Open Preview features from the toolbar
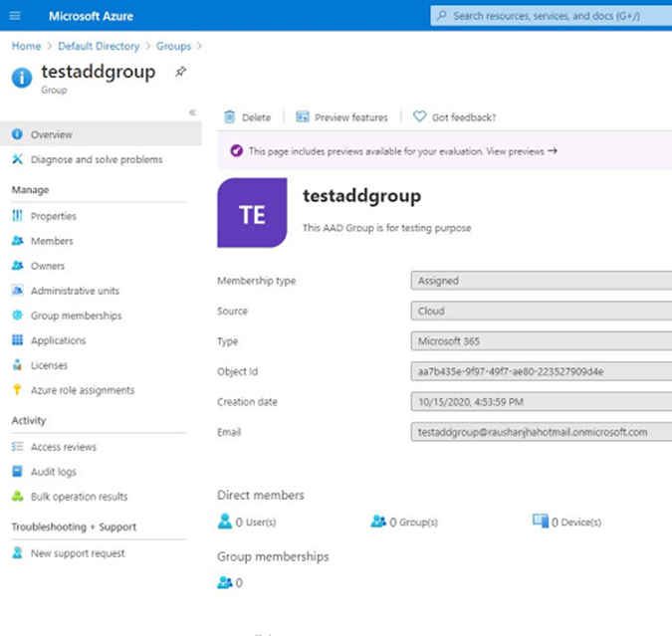The width and height of the screenshot is (672, 636). click(x=342, y=117)
